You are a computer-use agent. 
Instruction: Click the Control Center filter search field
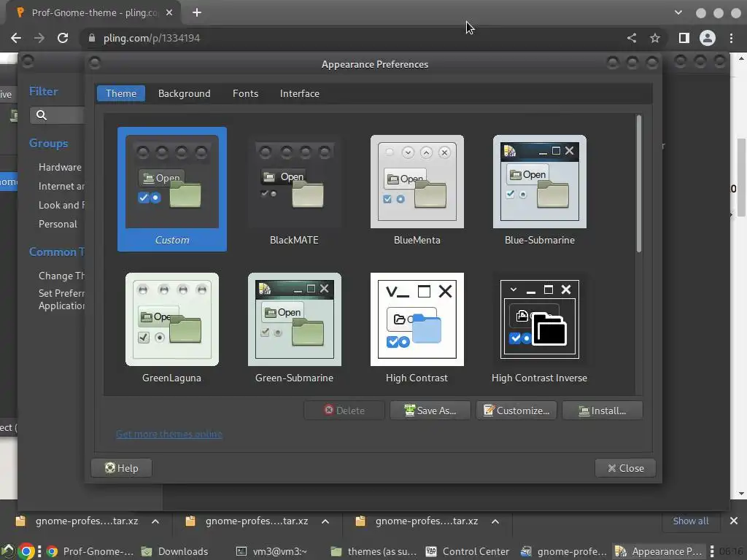tap(57, 115)
